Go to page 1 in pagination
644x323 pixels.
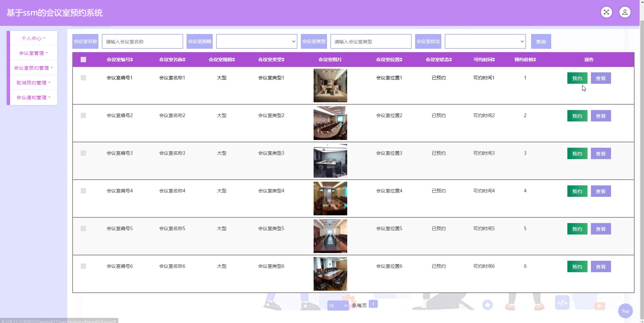(373, 304)
